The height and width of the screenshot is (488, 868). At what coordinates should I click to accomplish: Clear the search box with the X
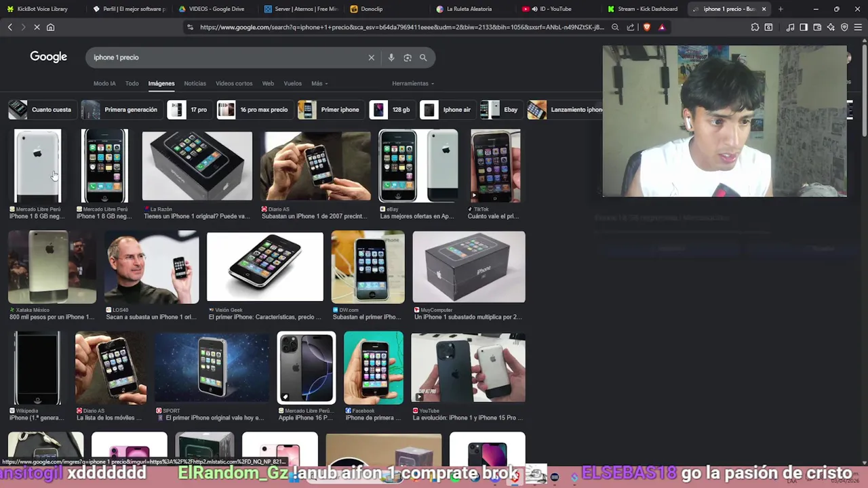(x=371, y=58)
